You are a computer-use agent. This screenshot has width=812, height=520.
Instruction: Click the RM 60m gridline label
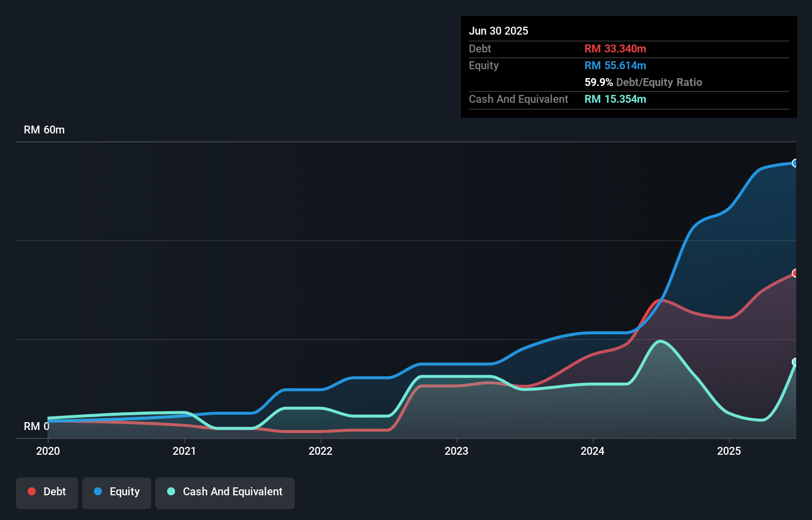pyautogui.click(x=44, y=130)
